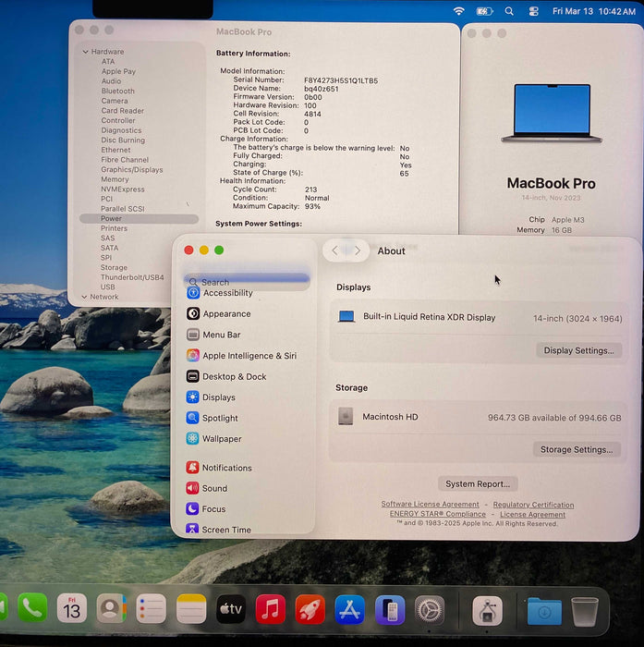Open Regulatory Certification link
Viewport: 644px width, 647px height.
tap(533, 505)
